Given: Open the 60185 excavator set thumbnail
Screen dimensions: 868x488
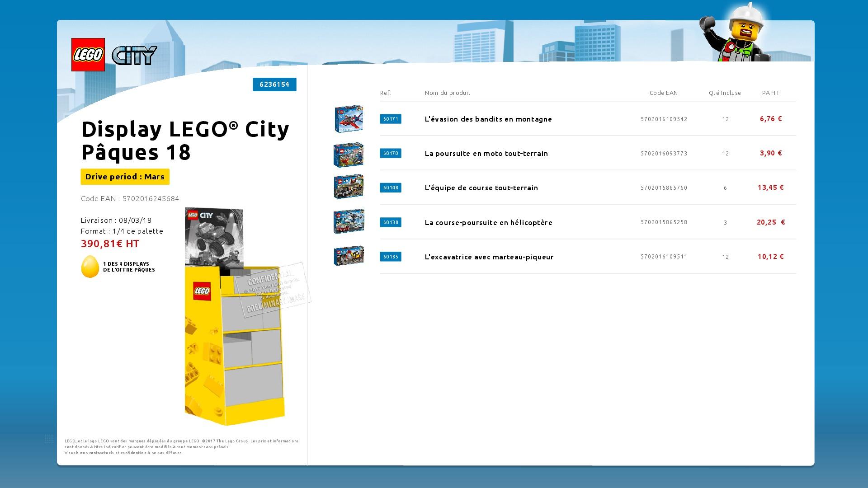Looking at the screenshot, I should click(349, 256).
